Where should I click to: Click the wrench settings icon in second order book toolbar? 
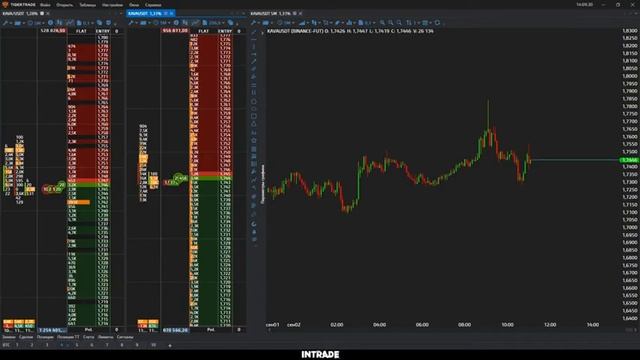pos(131,23)
